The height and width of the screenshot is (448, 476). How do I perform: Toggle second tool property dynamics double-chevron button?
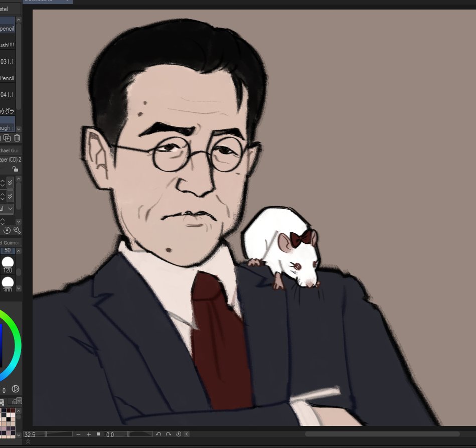(10, 196)
